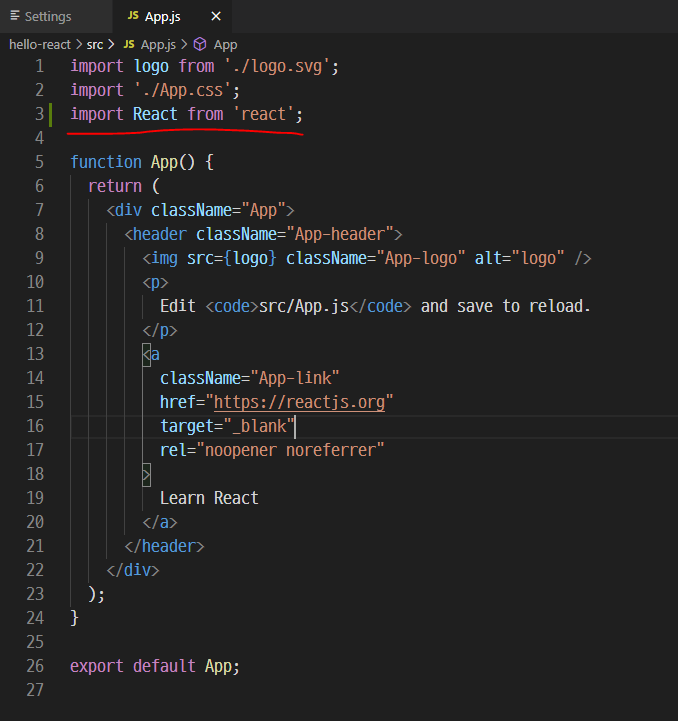Click 'and save to reload.' text
This screenshot has width=678, height=721.
[506, 306]
